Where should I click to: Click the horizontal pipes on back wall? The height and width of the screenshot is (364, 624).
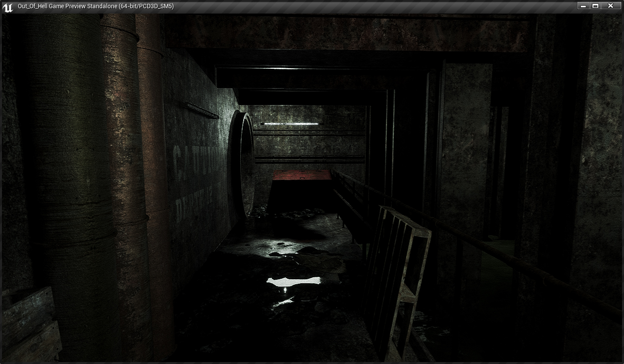coord(309,159)
